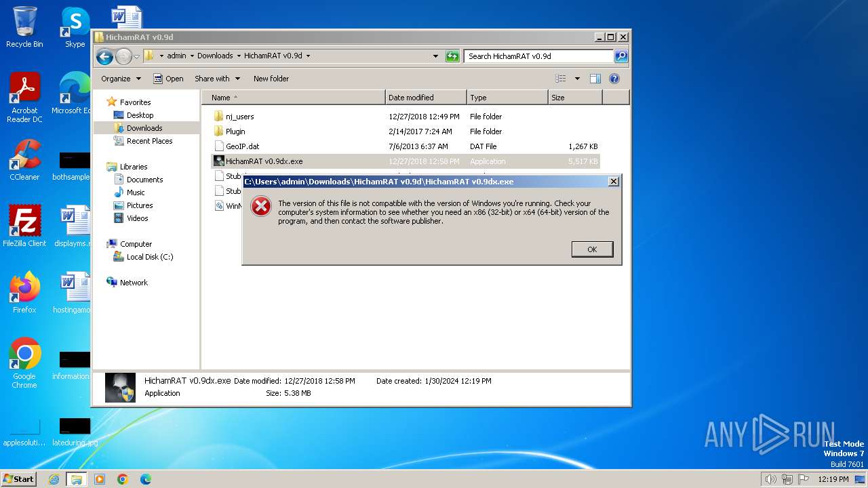The image size is (868, 488).
Task: Select the Google Chrome desktop icon
Action: click(24, 363)
